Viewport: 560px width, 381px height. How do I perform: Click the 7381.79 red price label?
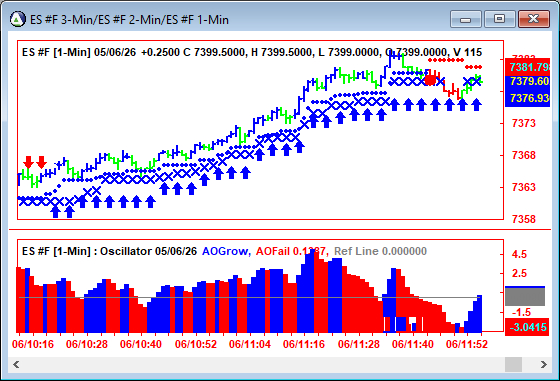pos(528,67)
